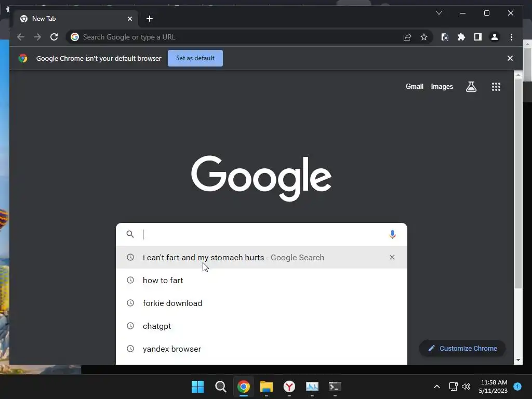Reload the current page
The image size is (532, 399).
(54, 37)
